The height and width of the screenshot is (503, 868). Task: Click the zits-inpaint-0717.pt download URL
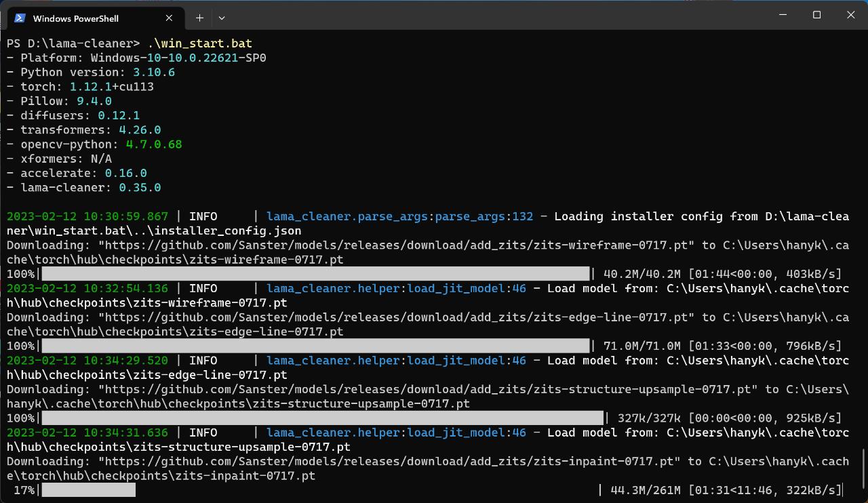(389, 461)
